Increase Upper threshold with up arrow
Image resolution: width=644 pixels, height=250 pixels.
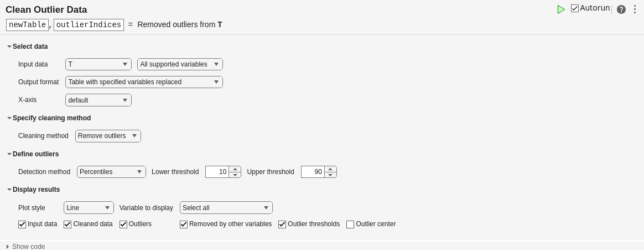click(330, 169)
